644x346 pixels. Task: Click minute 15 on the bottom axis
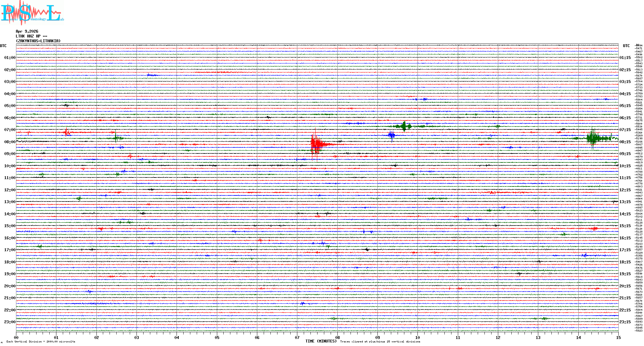618,338
